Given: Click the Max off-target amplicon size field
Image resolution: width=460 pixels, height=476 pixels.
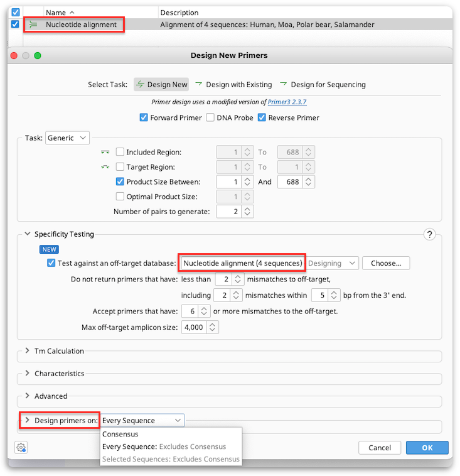Looking at the screenshot, I should coord(194,327).
